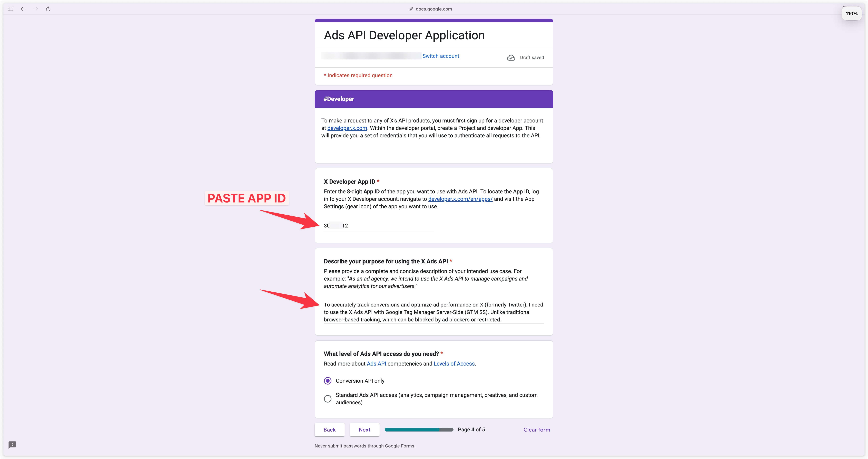Select the Standard Ads API access option
The width and height of the screenshot is (868, 459).
tap(328, 399)
